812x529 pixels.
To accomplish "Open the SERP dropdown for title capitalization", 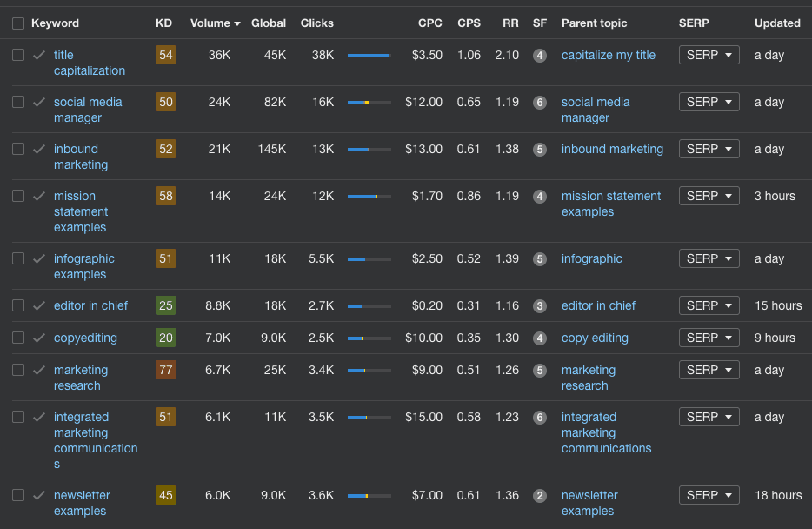I will (x=708, y=55).
